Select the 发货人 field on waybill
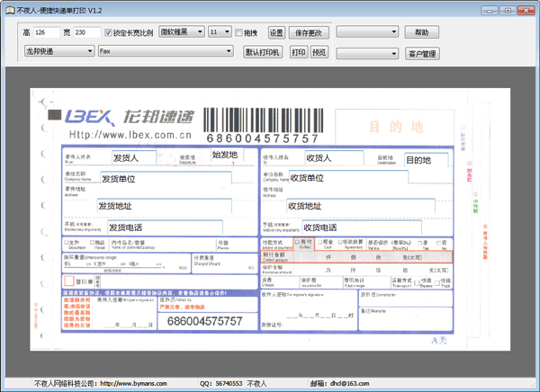Screen dimensions: 540x392 [x=134, y=158]
